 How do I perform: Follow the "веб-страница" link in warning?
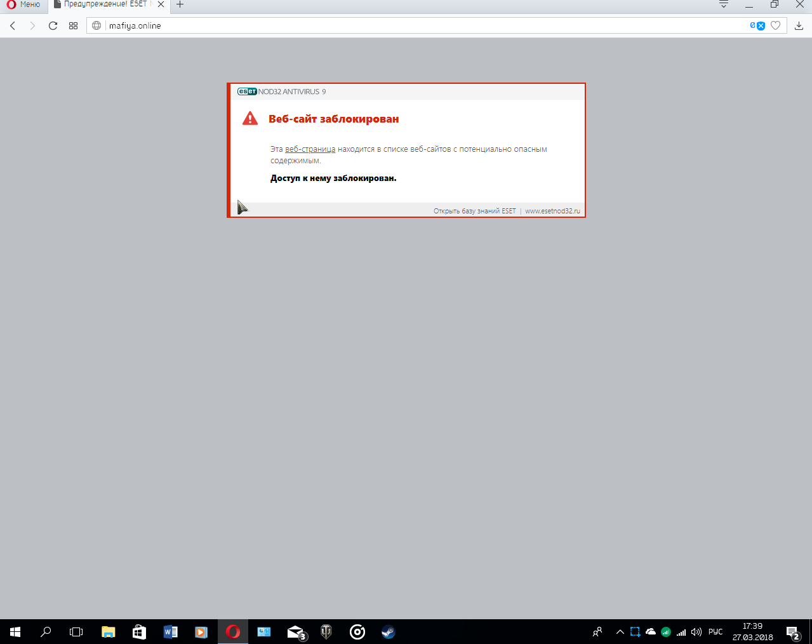coord(310,149)
